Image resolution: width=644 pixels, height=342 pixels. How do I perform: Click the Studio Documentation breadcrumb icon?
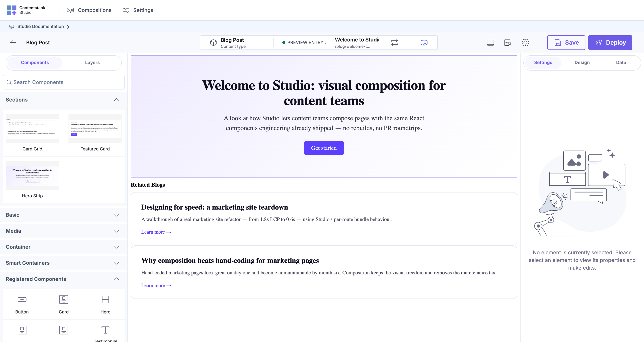pos(12,27)
